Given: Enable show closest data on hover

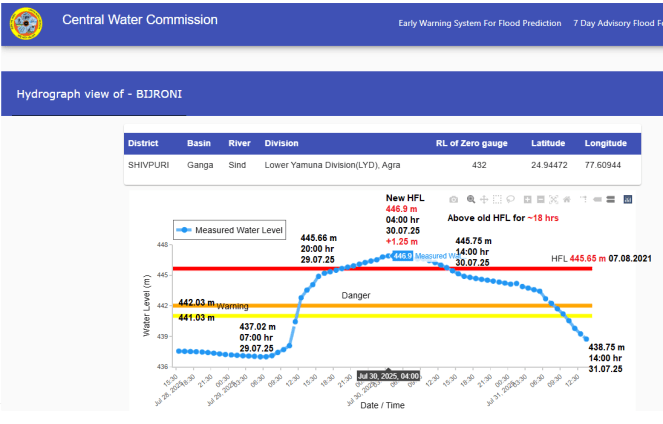Looking at the screenshot, I should point(597,200).
